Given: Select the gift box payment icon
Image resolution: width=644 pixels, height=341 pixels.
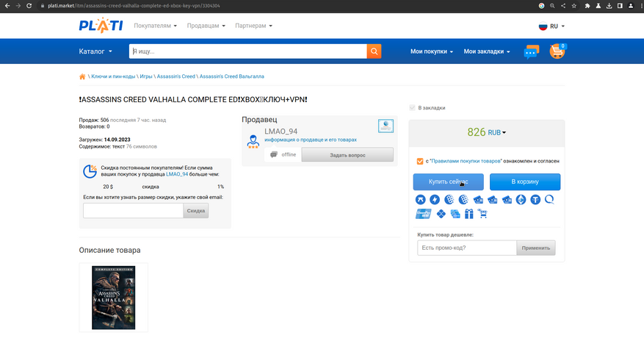Looking at the screenshot, I should 468,214.
